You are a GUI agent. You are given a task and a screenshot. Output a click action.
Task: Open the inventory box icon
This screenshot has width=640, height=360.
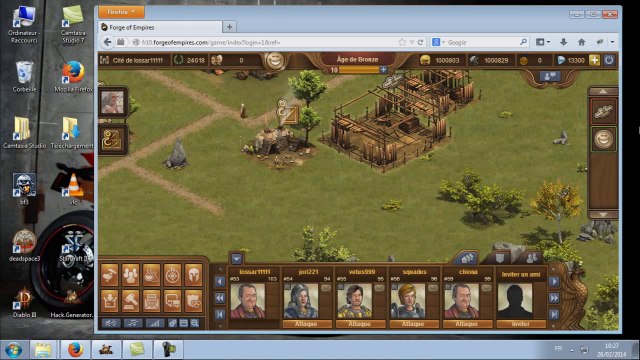109,300
